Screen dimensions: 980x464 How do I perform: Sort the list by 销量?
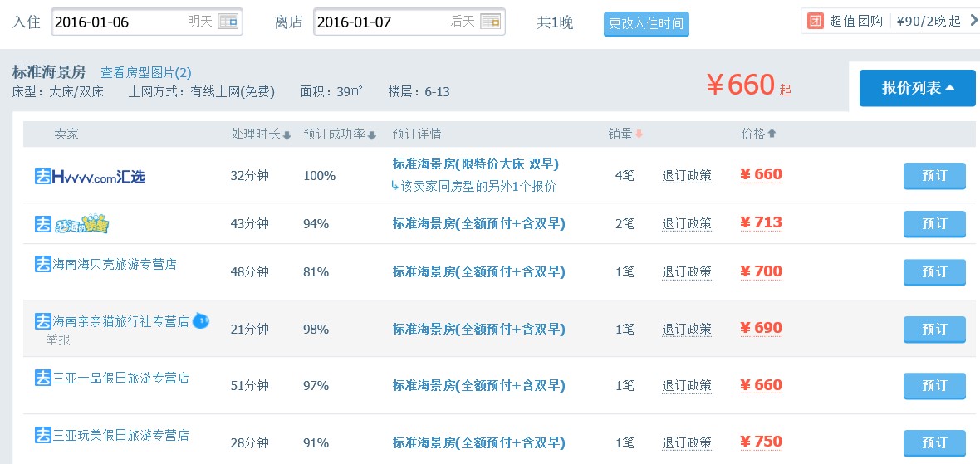(625, 134)
